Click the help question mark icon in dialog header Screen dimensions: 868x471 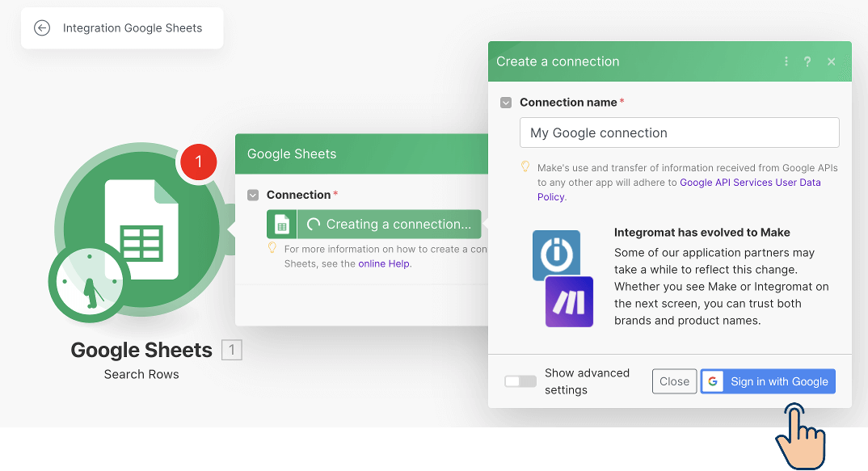(807, 61)
